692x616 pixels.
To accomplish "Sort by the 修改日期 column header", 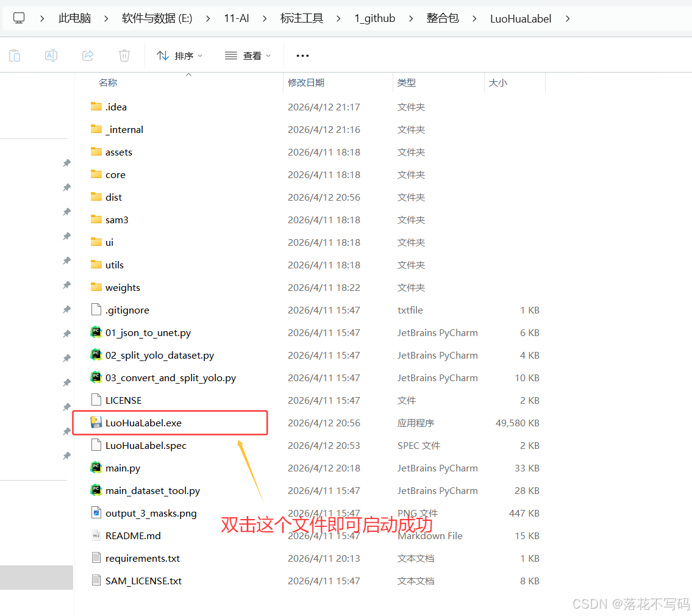I will 306,82.
